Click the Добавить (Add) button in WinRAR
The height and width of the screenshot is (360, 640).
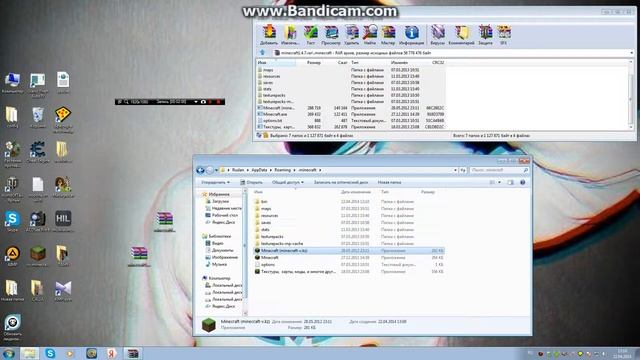(269, 35)
